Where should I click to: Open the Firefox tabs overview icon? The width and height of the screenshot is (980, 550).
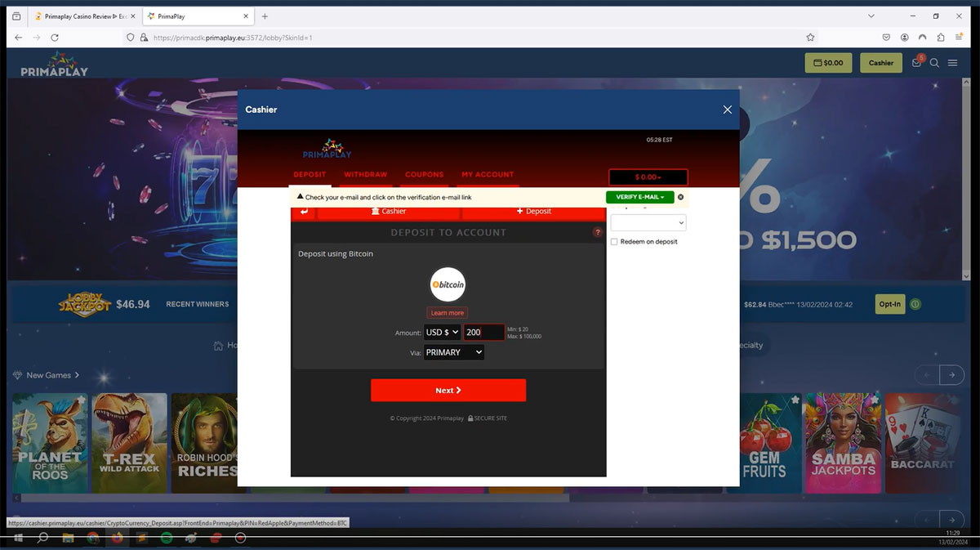click(16, 16)
